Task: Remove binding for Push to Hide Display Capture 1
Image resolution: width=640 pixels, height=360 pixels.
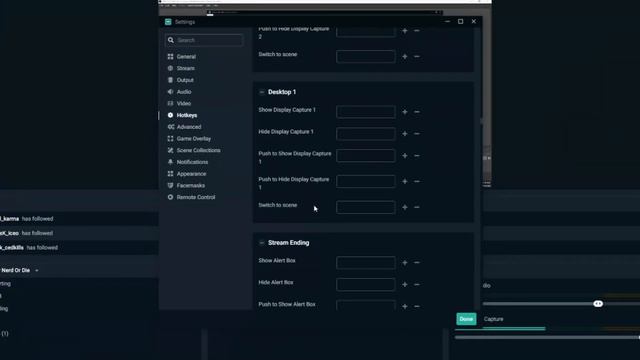Action: (417, 181)
